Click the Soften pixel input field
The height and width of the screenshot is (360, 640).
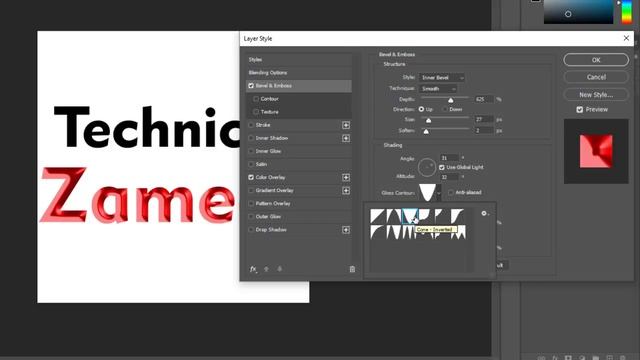coord(484,130)
